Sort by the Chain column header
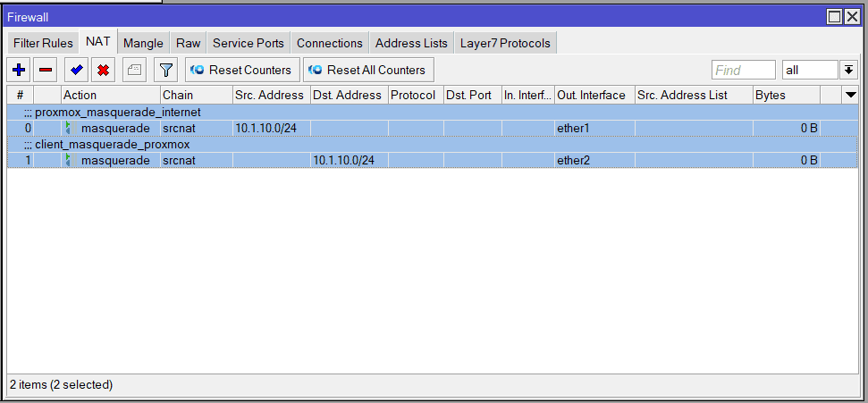This screenshot has height=403, width=868. pyautogui.click(x=195, y=95)
